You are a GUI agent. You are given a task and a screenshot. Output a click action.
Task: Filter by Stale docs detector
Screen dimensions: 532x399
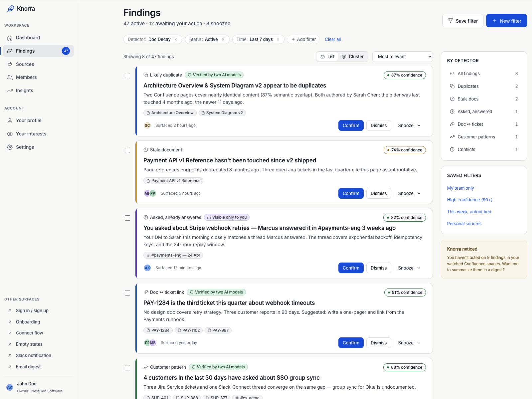(484, 99)
